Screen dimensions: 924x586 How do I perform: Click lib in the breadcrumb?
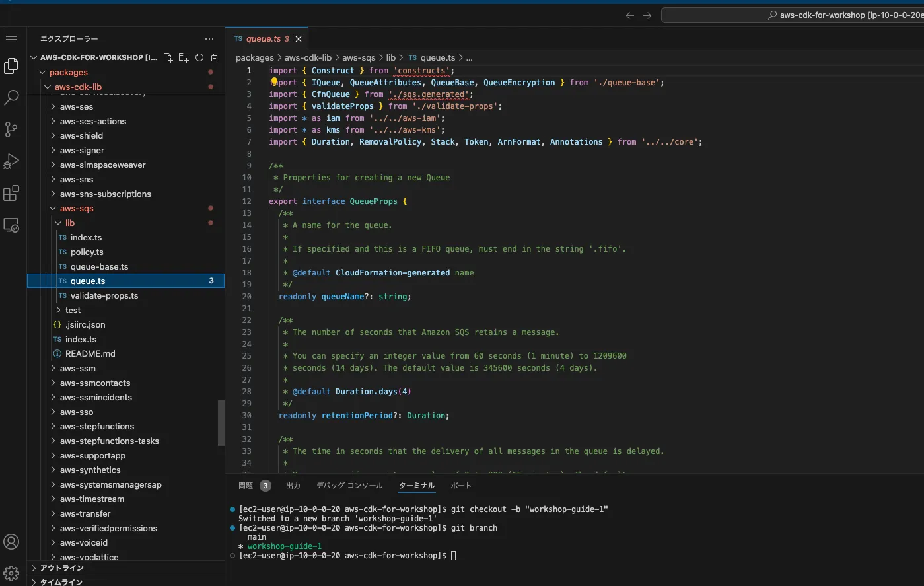(390, 58)
